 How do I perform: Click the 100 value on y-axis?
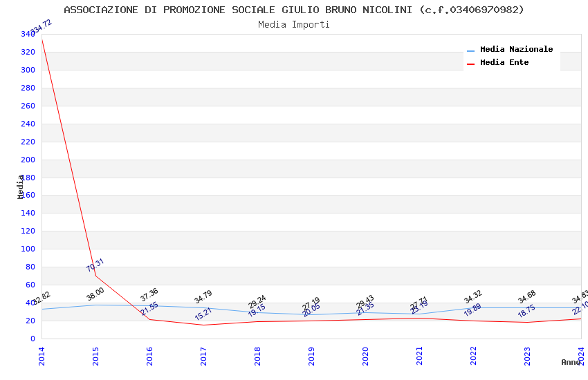28,249
